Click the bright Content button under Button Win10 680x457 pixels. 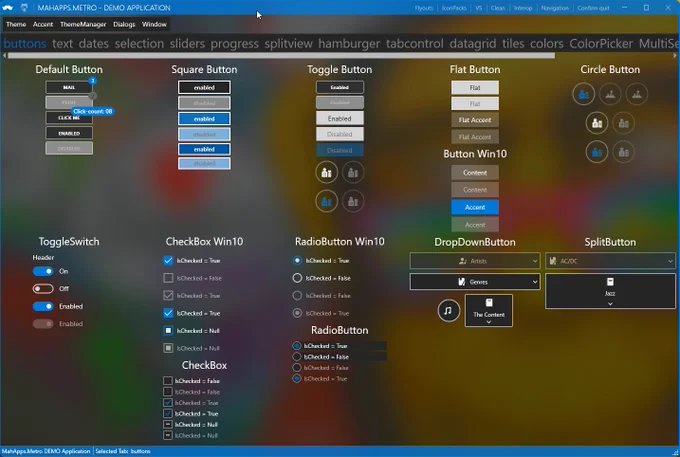pos(475,173)
